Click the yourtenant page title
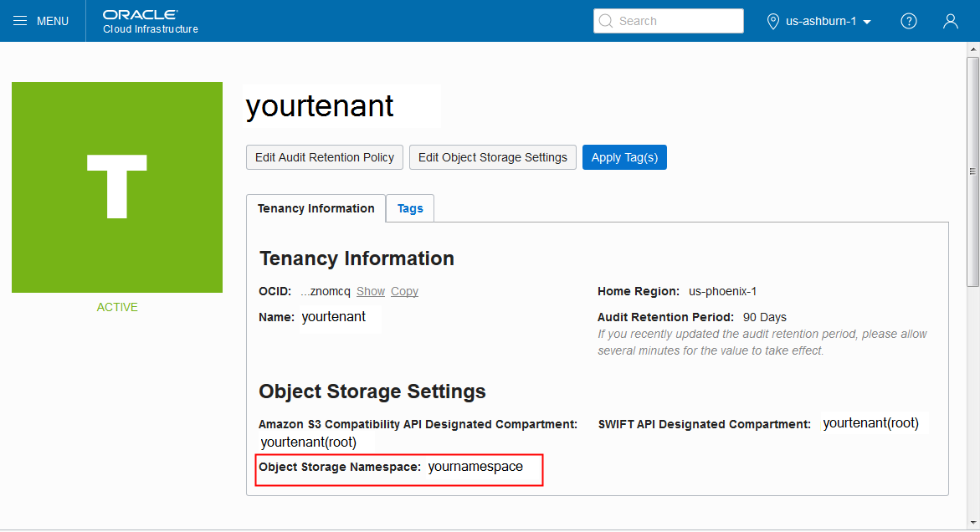 pos(320,106)
